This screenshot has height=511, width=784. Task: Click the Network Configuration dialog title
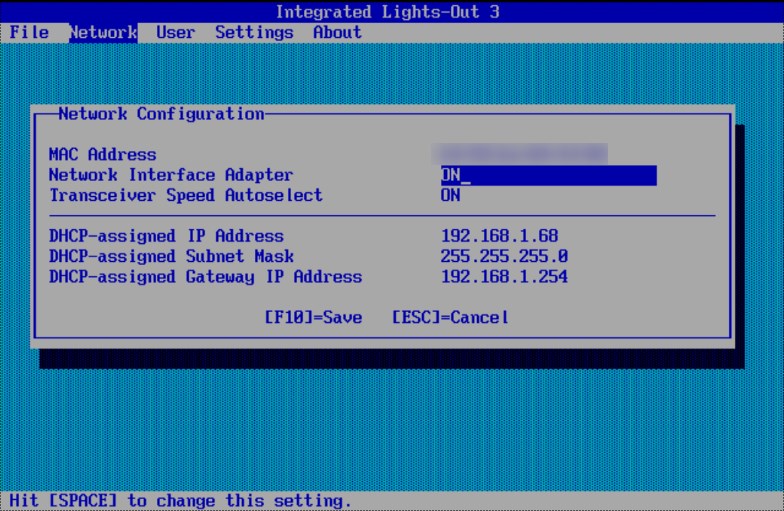pyautogui.click(x=161, y=114)
